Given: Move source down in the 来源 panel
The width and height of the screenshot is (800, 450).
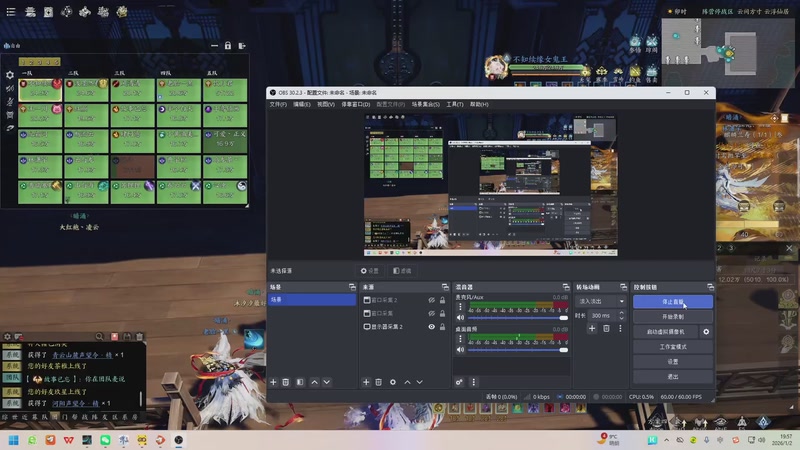Looking at the screenshot, I should pos(419,382).
